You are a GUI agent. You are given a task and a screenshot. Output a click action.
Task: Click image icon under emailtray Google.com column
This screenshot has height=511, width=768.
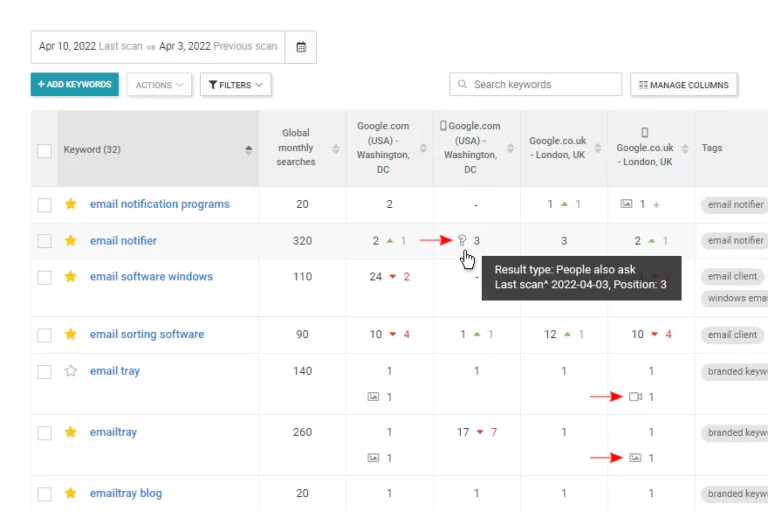[x=373, y=458]
